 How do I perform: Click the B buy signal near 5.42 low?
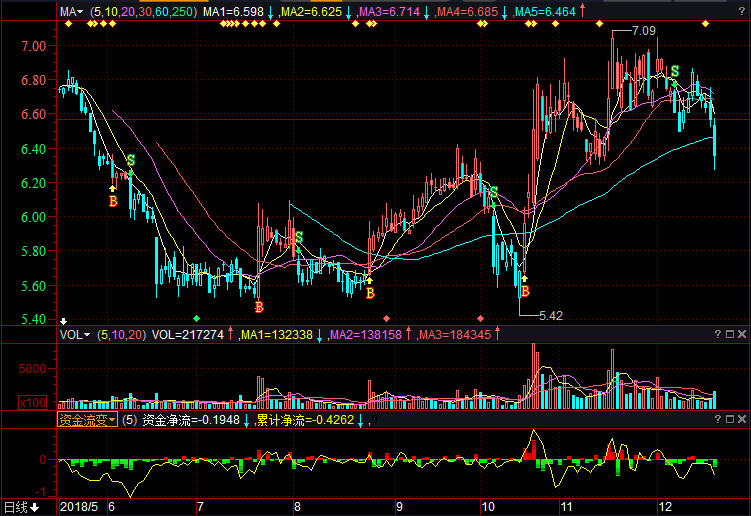tap(524, 292)
